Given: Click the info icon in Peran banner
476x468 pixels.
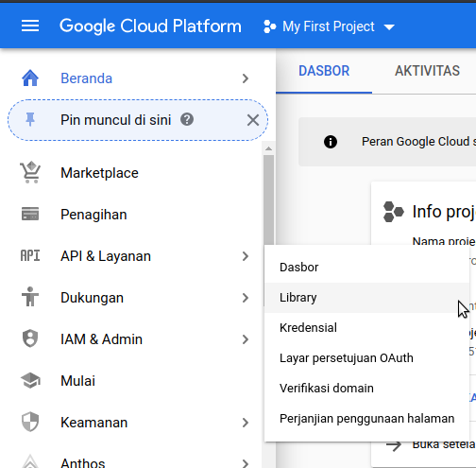Looking at the screenshot, I should click(331, 142).
